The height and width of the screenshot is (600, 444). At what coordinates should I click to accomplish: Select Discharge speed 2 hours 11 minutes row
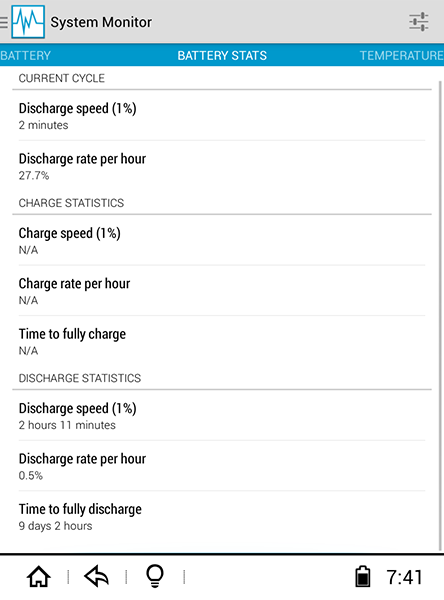click(222, 416)
